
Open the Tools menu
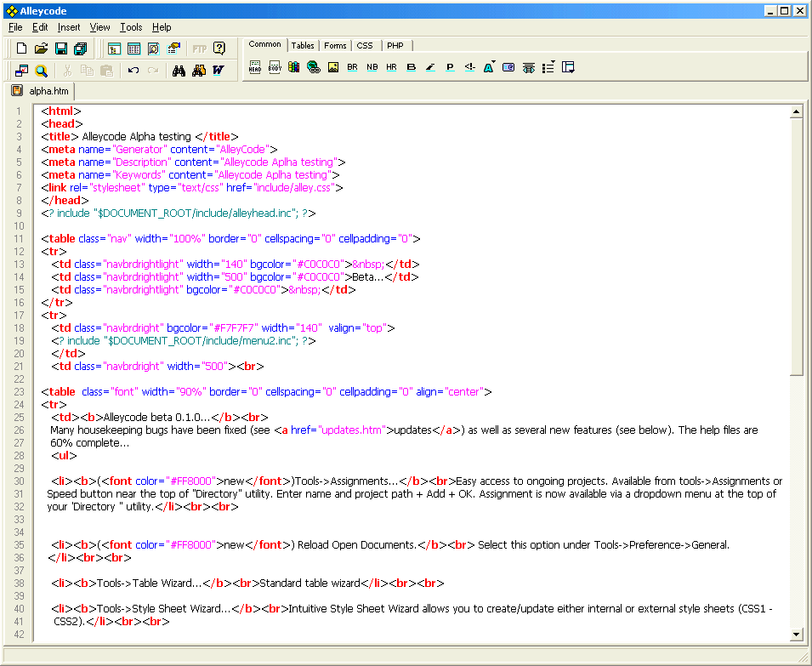point(131,27)
